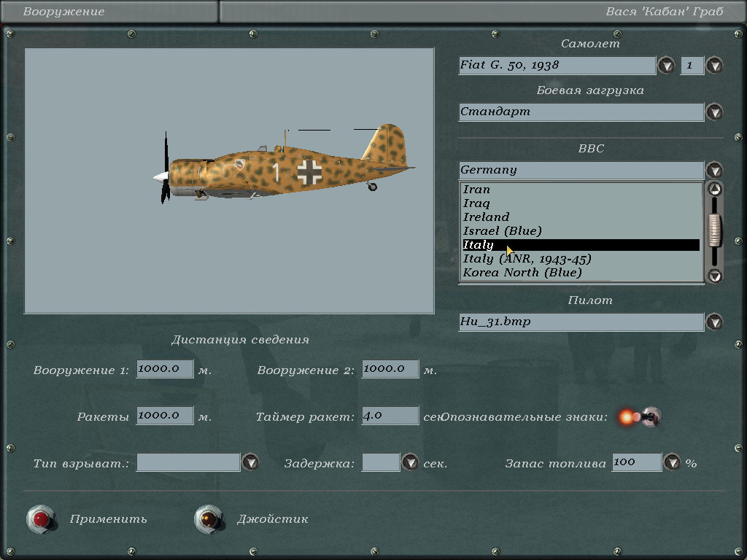
Task: Select Korea North (Blue) entry
Action: [581, 273]
